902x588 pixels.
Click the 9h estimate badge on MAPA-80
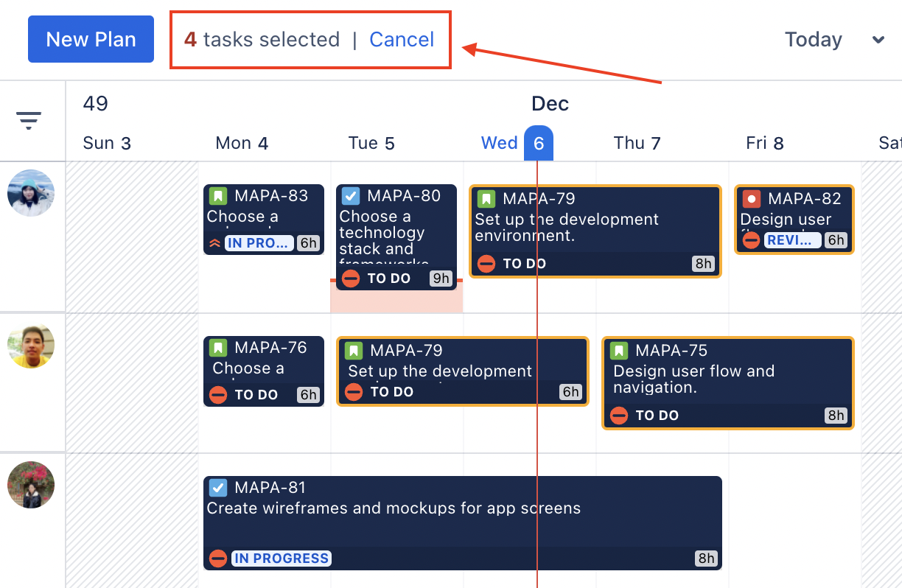coord(441,279)
